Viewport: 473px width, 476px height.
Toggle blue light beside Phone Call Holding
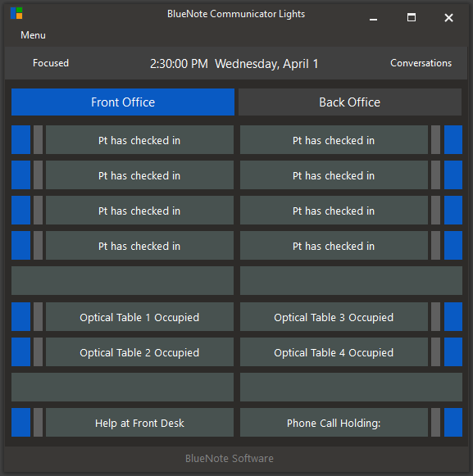[x=453, y=422]
